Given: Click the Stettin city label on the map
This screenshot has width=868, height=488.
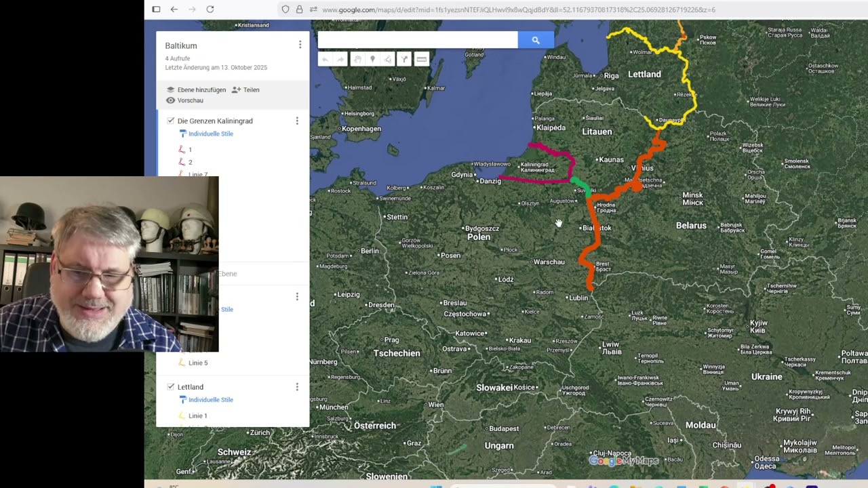Looking at the screenshot, I should pyautogui.click(x=397, y=217).
